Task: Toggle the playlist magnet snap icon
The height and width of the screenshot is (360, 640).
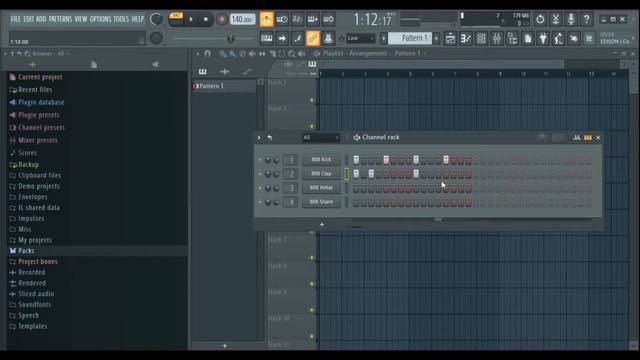Action: tap(207, 53)
